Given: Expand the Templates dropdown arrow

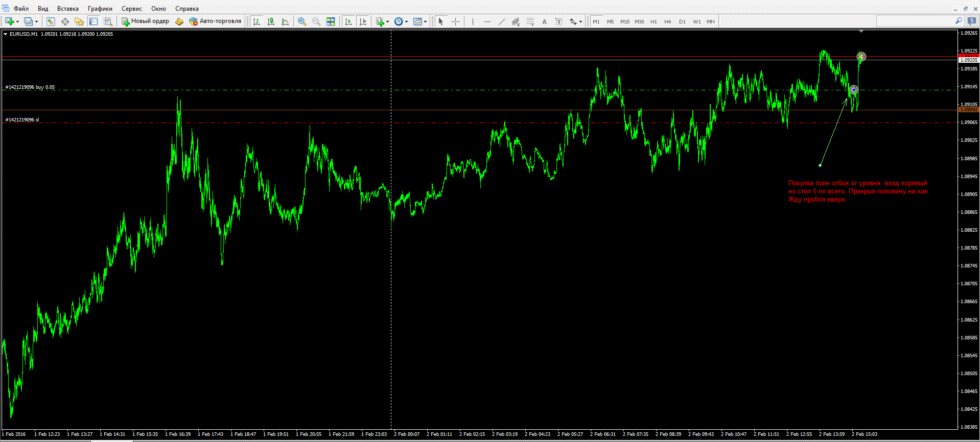Looking at the screenshot, I should (426, 21).
